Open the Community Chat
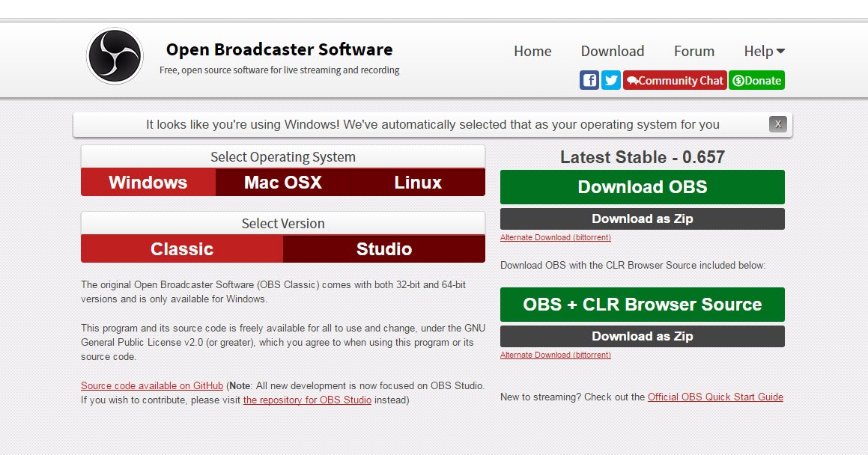This screenshot has width=868, height=455. tap(675, 80)
